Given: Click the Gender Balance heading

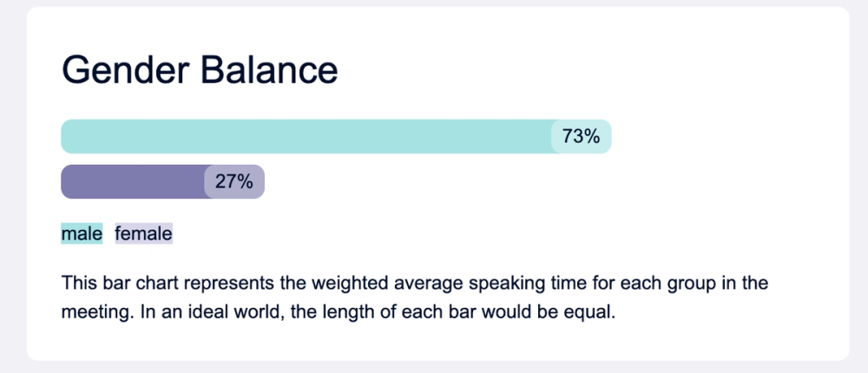Looking at the screenshot, I should pyautogui.click(x=200, y=70).
